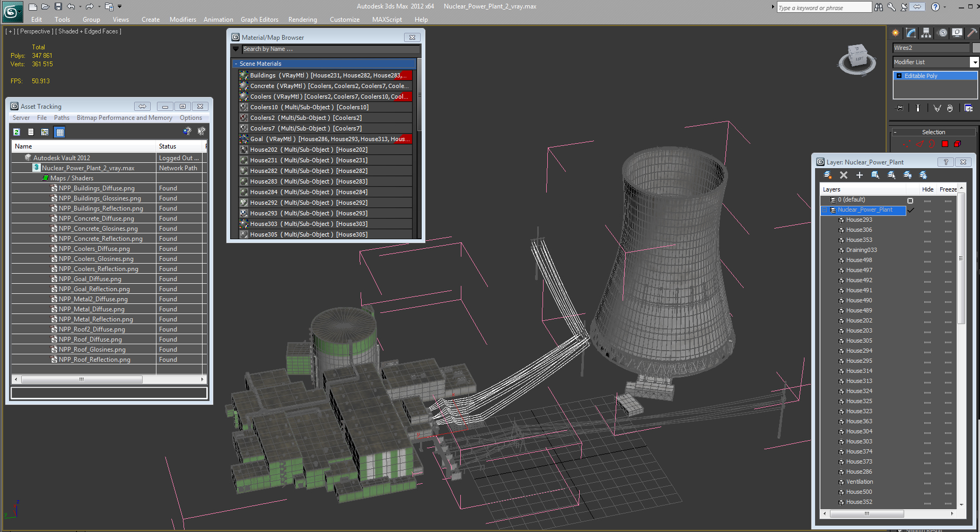Click the Open File folder icon

pos(46,7)
